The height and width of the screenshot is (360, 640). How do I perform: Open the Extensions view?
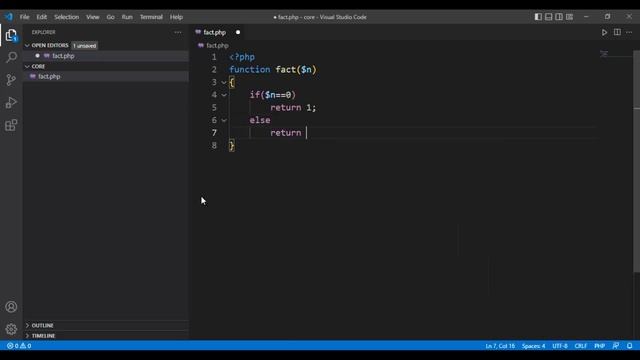11,125
